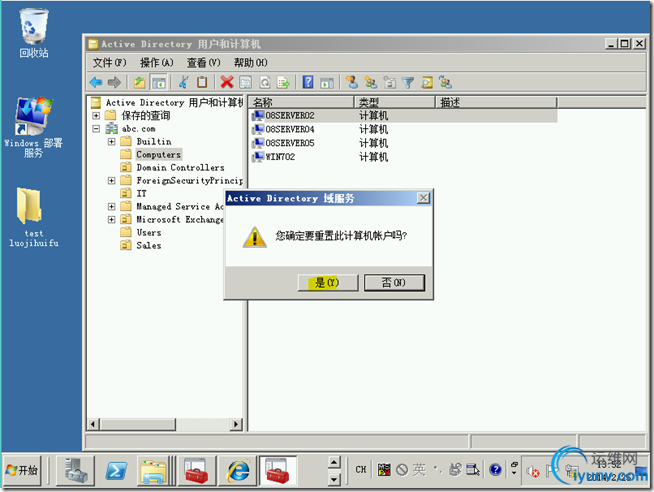This screenshot has width=654, height=492.
Task: Click the volume muted tray icon
Action: pyautogui.click(x=533, y=471)
